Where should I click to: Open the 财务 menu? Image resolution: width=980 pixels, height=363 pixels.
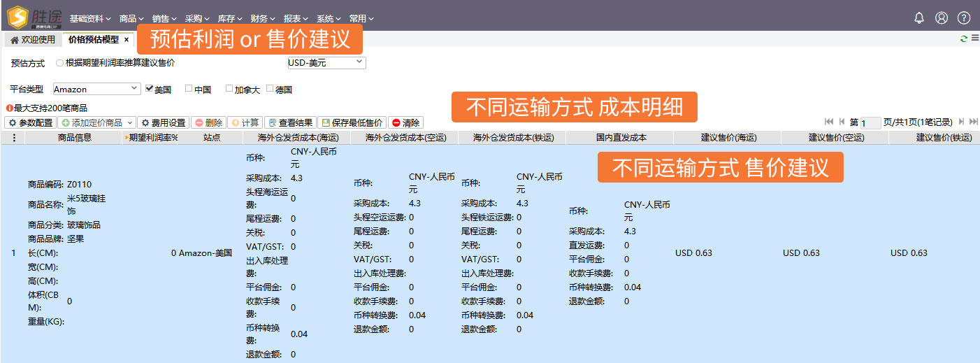[262, 19]
